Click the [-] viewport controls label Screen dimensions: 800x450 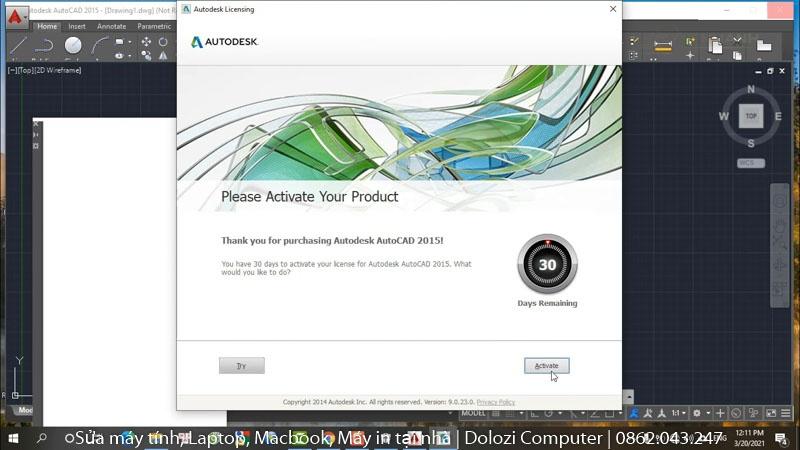point(12,70)
